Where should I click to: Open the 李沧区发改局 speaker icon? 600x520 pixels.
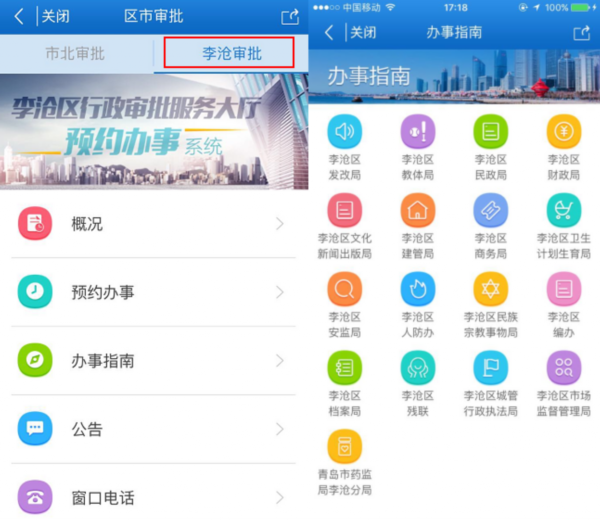[x=344, y=131]
